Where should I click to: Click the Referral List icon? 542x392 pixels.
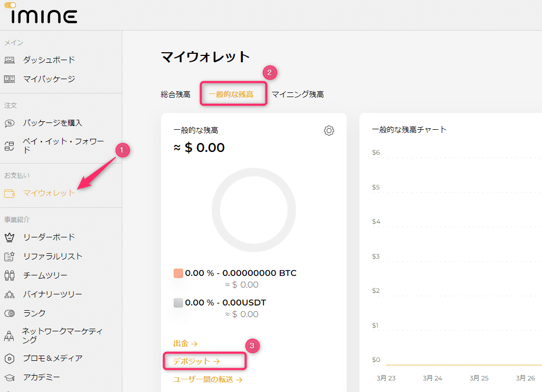9,256
